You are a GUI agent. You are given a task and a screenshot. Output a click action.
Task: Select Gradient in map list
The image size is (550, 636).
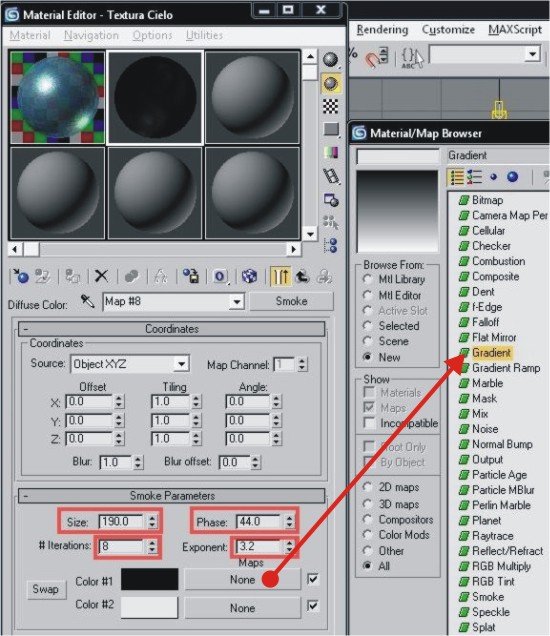(491, 353)
